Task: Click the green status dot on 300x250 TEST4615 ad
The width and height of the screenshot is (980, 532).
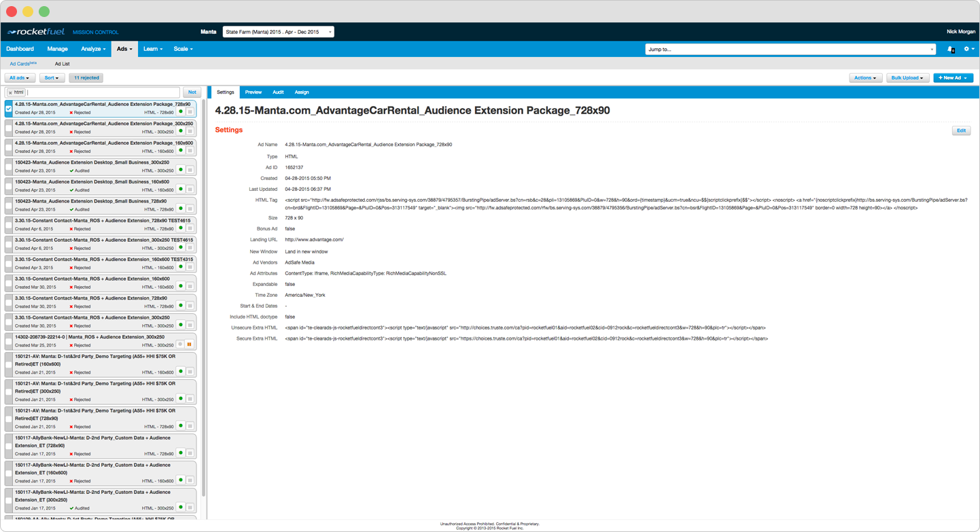Action: coord(181,247)
